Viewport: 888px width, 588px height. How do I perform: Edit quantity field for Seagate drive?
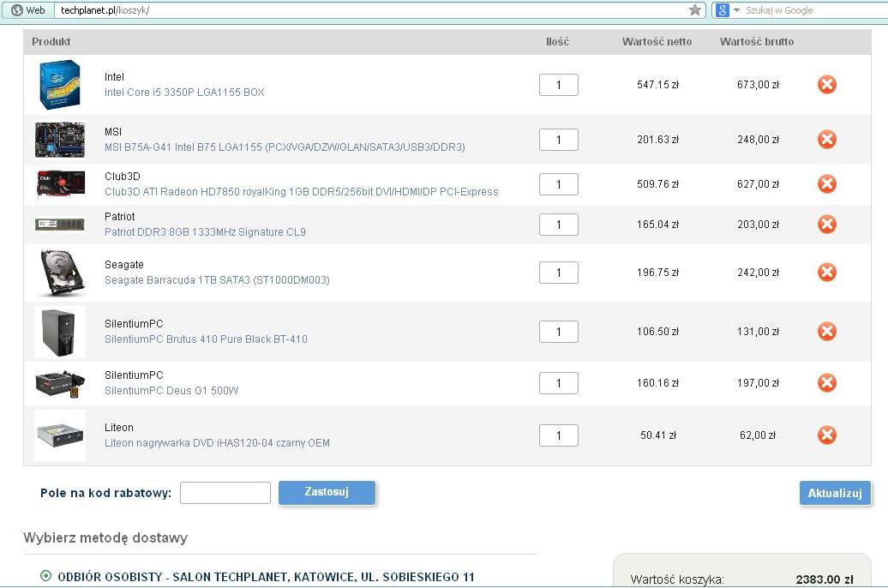(x=558, y=273)
